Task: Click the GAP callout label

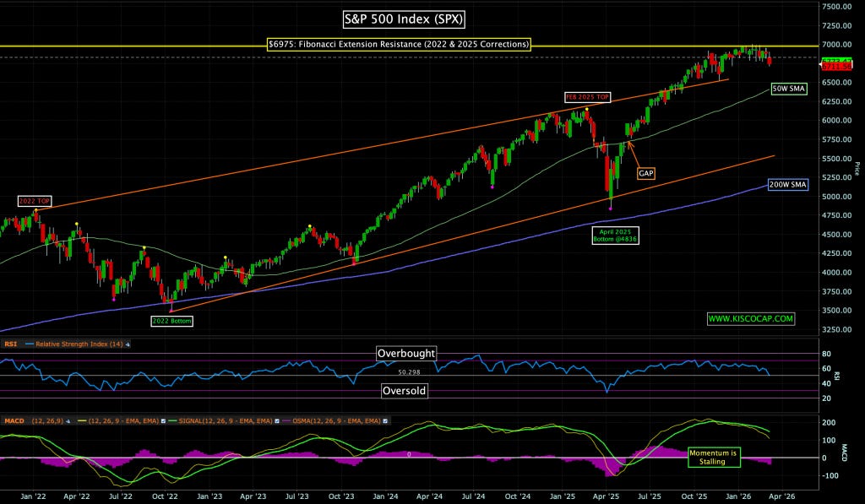Action: (x=647, y=172)
